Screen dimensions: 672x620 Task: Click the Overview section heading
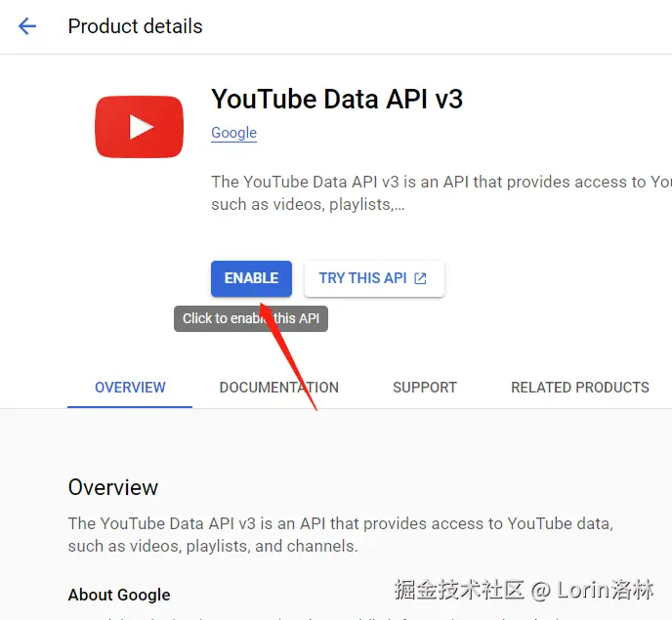pyautogui.click(x=113, y=487)
